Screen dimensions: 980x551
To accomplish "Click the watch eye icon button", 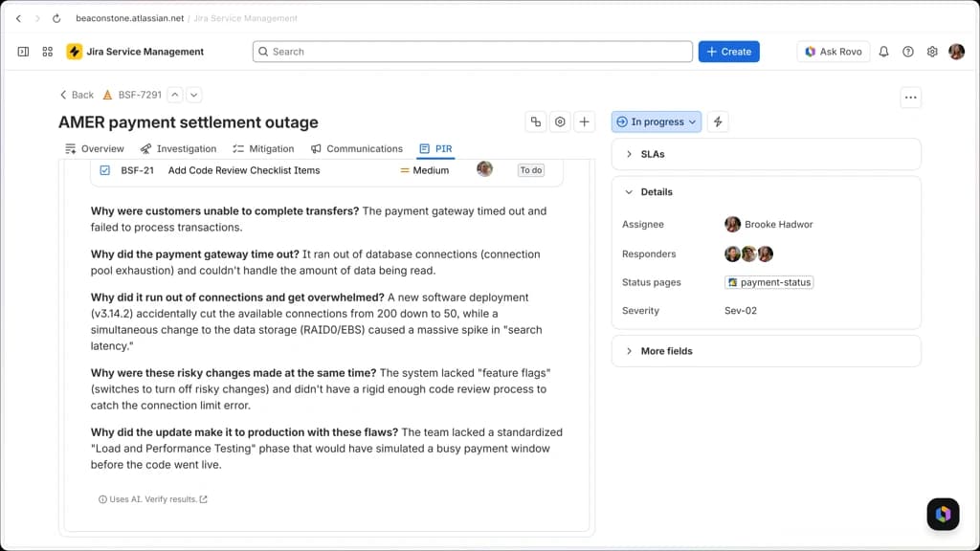I will 560,121.
